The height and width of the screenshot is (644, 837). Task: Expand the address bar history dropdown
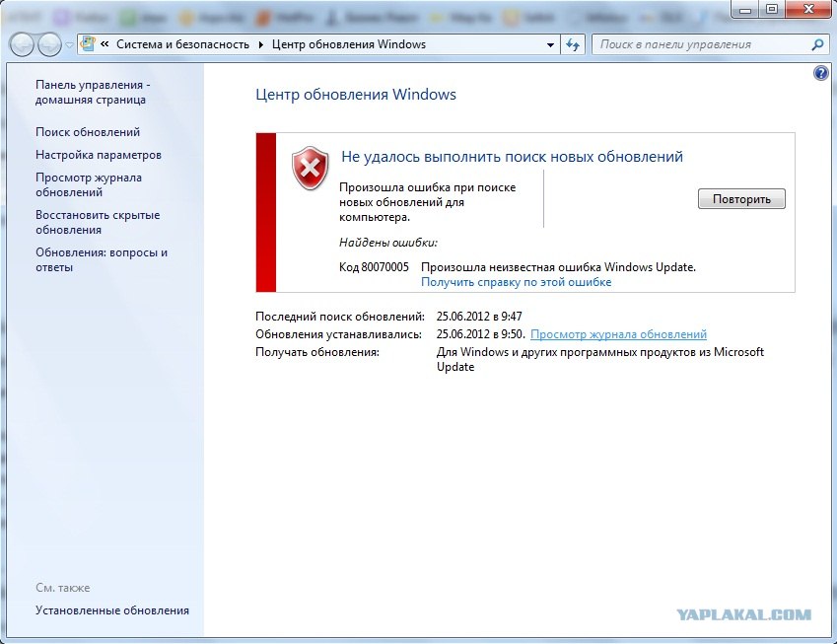click(x=550, y=44)
